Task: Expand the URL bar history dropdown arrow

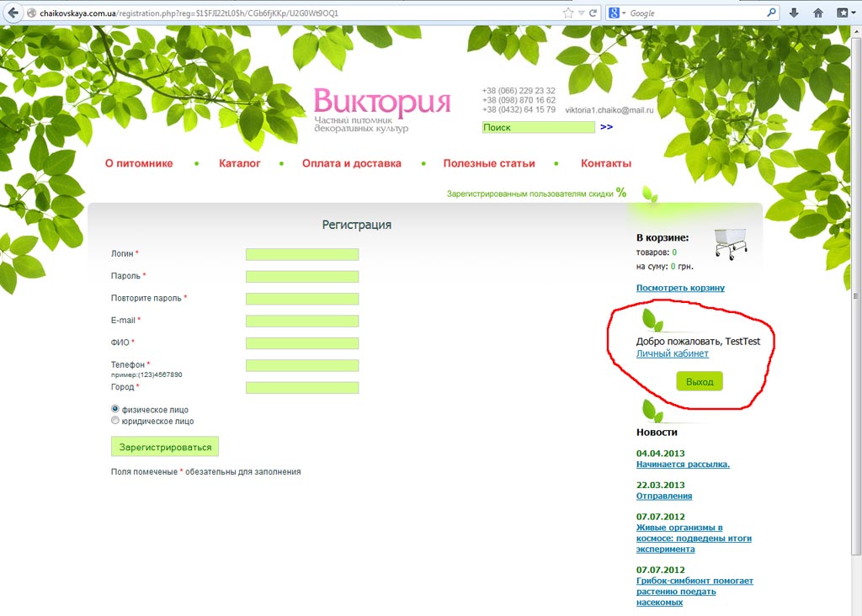Action: pos(581,13)
